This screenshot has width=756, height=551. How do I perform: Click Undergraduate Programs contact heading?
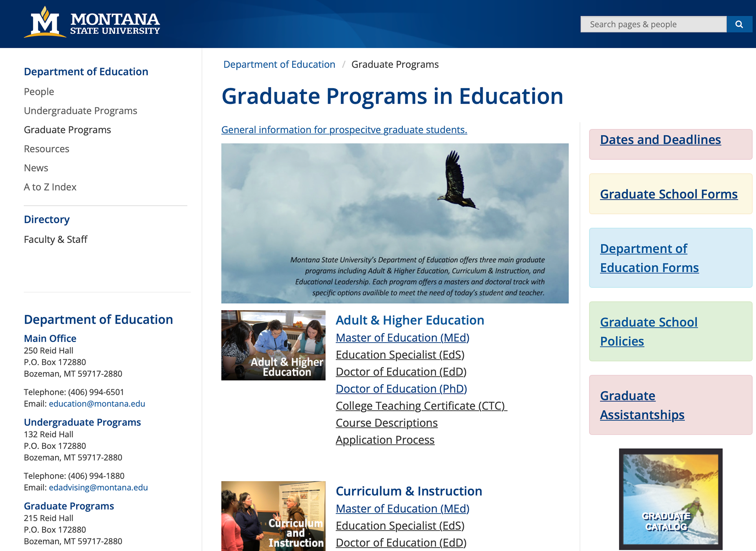(82, 422)
